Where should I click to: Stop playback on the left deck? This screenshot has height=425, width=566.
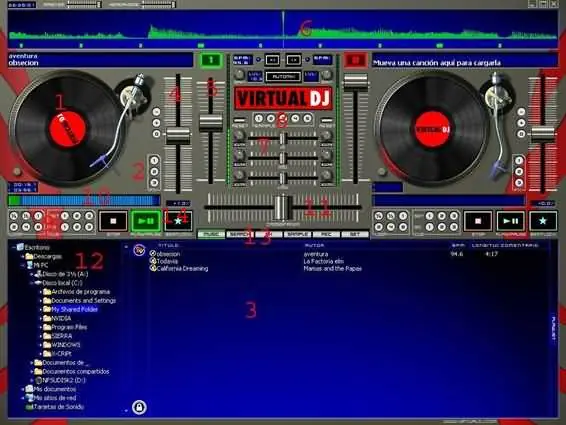113,221
